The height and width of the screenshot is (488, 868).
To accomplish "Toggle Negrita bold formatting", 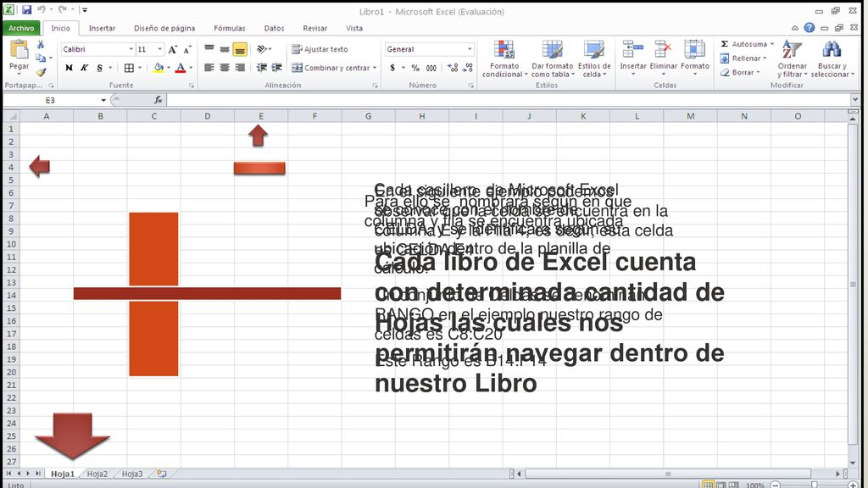I will 69,68.
